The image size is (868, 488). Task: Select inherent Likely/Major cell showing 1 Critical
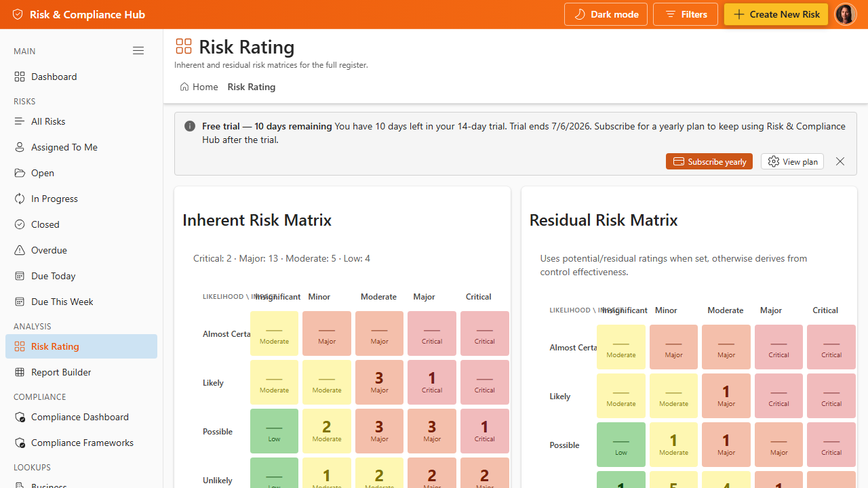[432, 382]
